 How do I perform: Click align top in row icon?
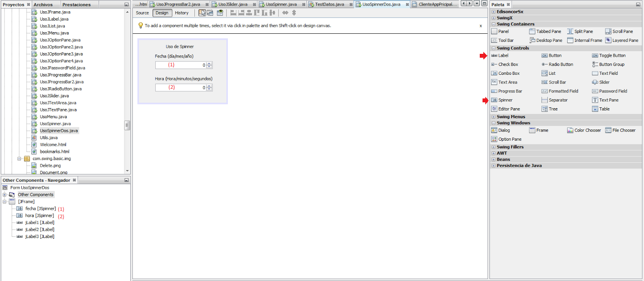[256, 13]
